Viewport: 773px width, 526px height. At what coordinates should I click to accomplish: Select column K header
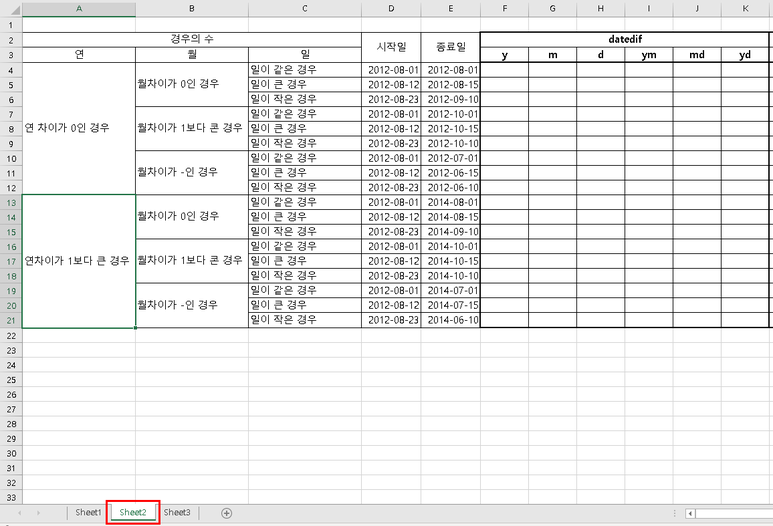745,8
